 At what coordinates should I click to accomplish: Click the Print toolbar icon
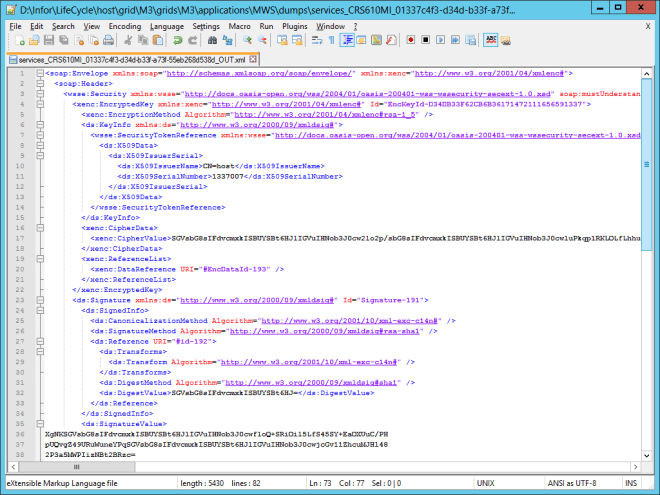point(107,40)
